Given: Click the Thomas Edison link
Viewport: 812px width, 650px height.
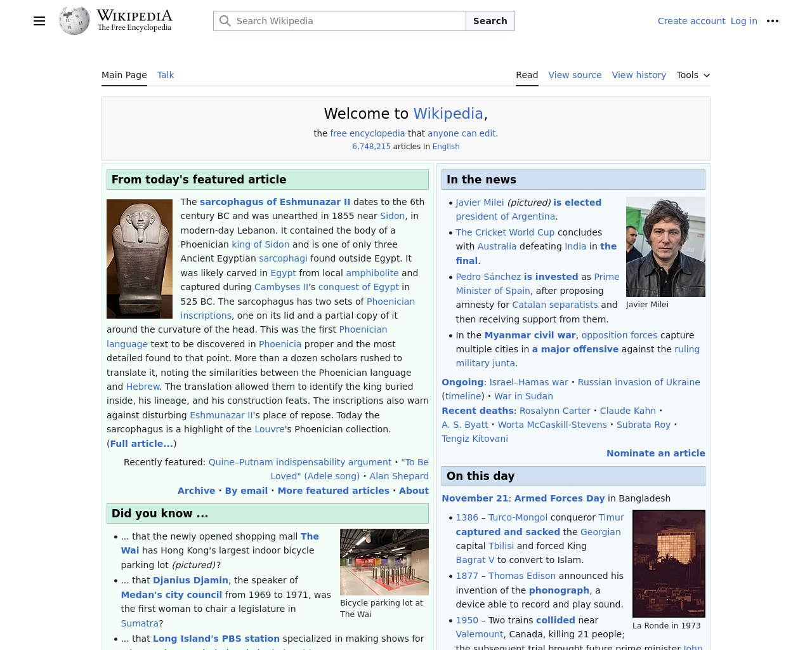Looking at the screenshot, I should point(522,576).
